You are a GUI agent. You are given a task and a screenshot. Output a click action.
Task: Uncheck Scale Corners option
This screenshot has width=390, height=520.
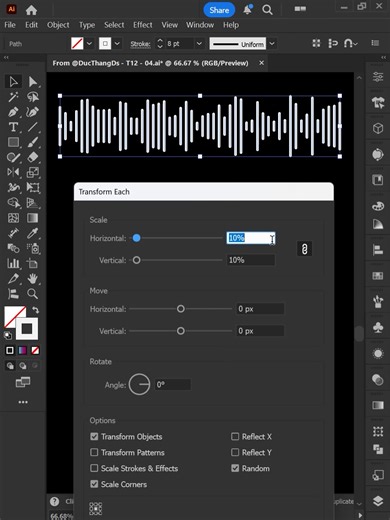[94, 484]
